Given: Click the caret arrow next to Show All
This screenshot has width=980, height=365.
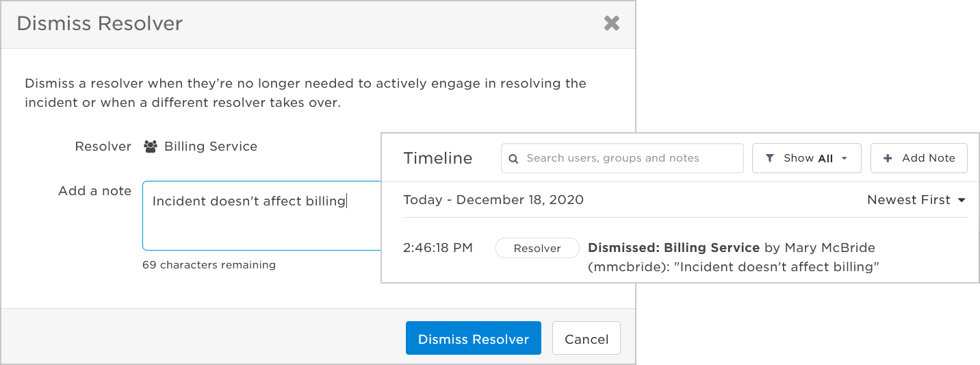Looking at the screenshot, I should (x=844, y=158).
